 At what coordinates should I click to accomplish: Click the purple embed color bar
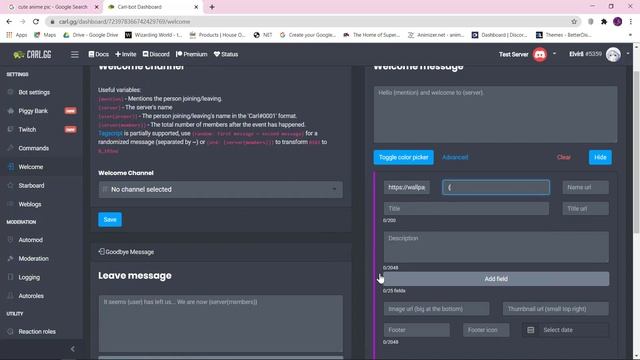tap(374, 265)
